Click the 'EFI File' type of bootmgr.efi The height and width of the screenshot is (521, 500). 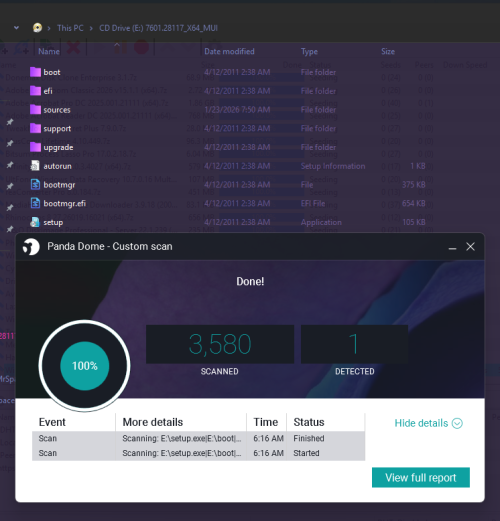tap(313, 203)
